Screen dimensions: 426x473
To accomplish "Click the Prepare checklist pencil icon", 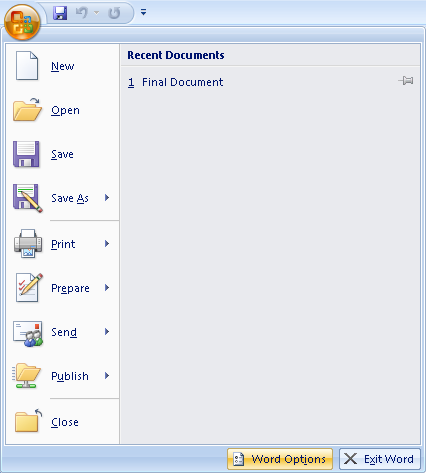I will (x=29, y=287).
